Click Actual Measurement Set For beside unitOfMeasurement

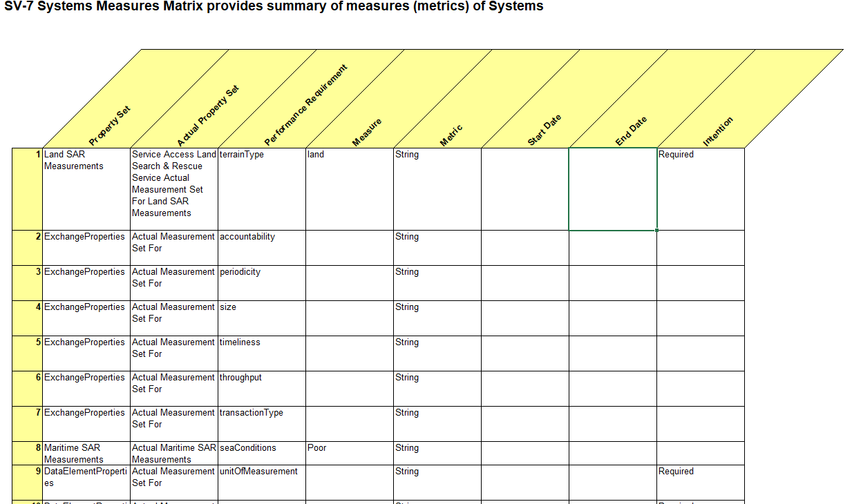tap(174, 483)
